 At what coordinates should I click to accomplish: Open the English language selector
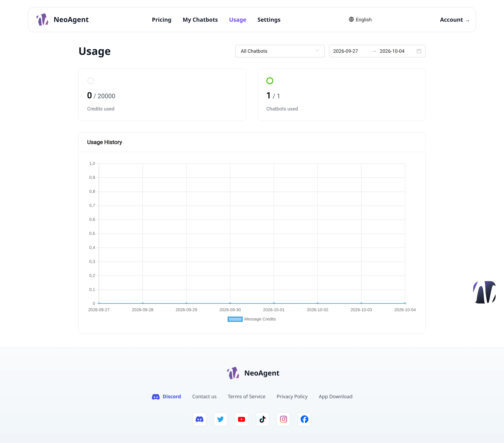pyautogui.click(x=360, y=19)
